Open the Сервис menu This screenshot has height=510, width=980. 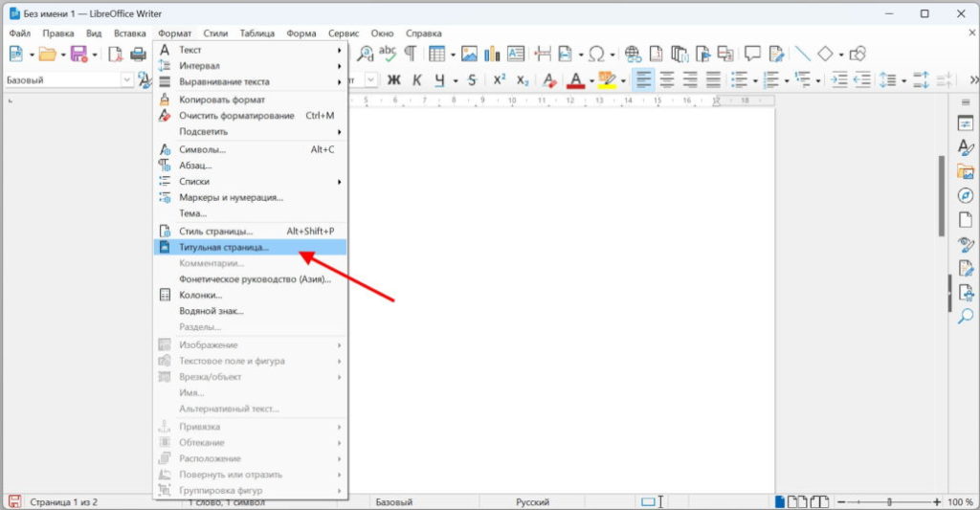(x=344, y=33)
